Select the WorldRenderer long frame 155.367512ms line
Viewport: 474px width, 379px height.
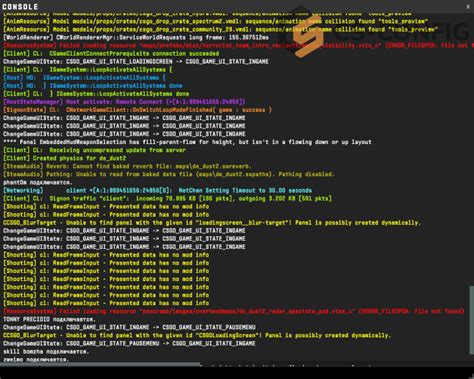click(x=136, y=37)
